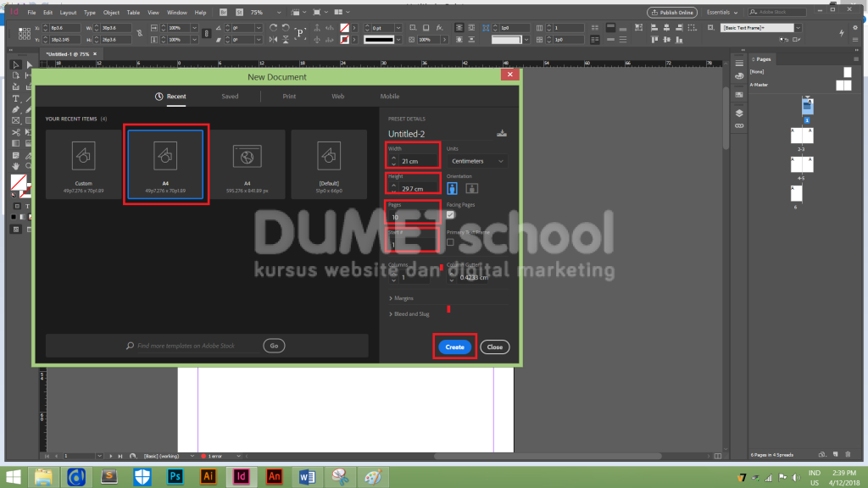The height and width of the screenshot is (488, 868).
Task: Click the rotate 90 degrees counter-clockwise icon
Action: coord(286,28)
